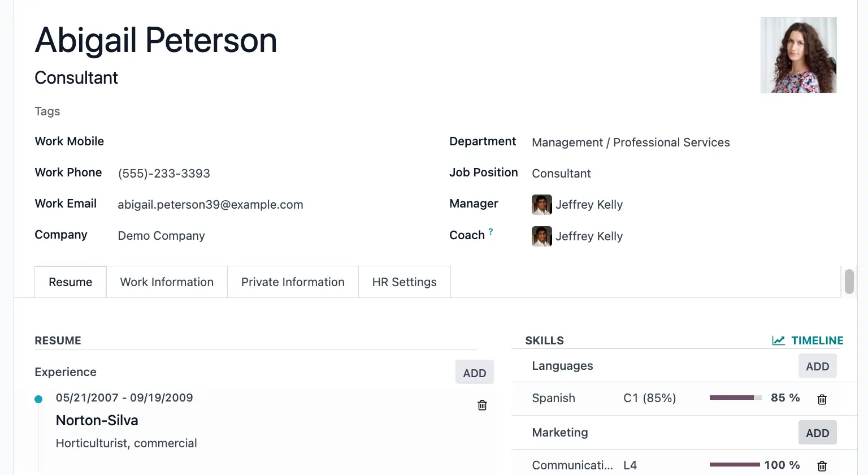Screen dimensions: 868x475
Task: Switch to the Work Information tab
Action: [x=167, y=282]
